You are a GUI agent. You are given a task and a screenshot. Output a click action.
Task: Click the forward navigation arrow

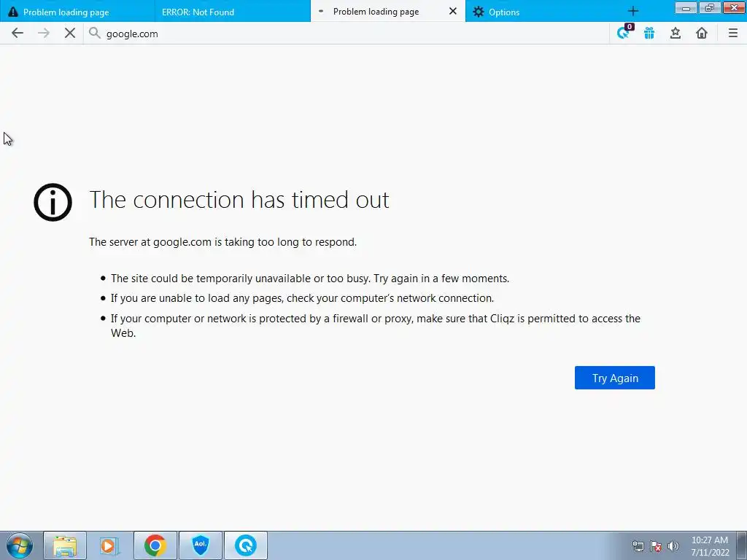pyautogui.click(x=43, y=33)
